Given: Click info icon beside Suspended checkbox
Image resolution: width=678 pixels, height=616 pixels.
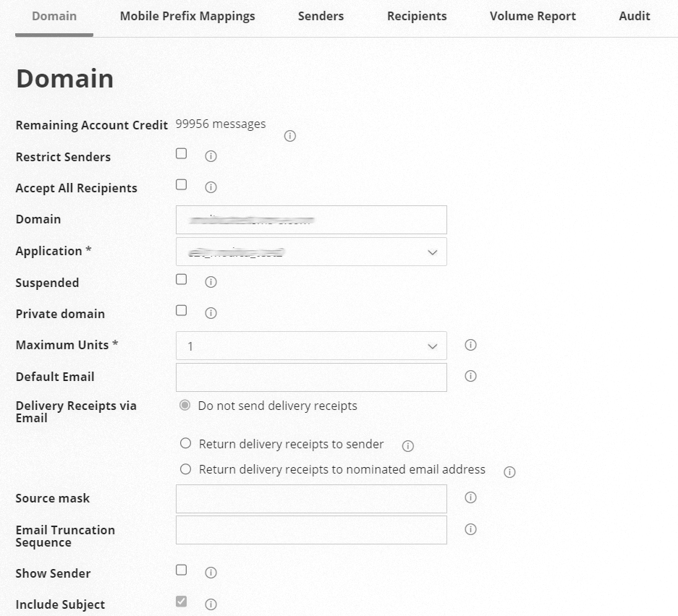Looking at the screenshot, I should click(x=211, y=282).
